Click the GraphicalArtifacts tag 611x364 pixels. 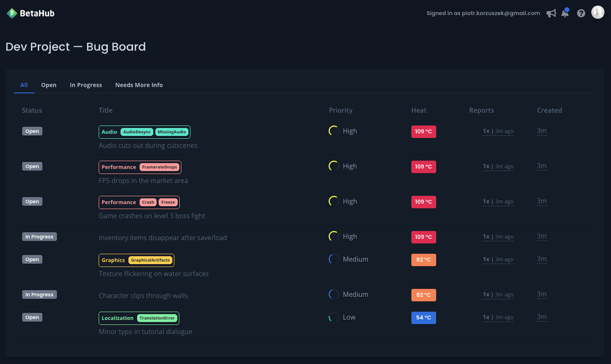pos(150,260)
